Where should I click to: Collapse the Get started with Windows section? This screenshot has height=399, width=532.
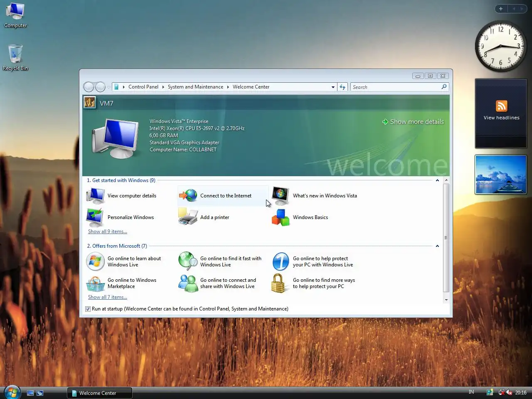[437, 180]
